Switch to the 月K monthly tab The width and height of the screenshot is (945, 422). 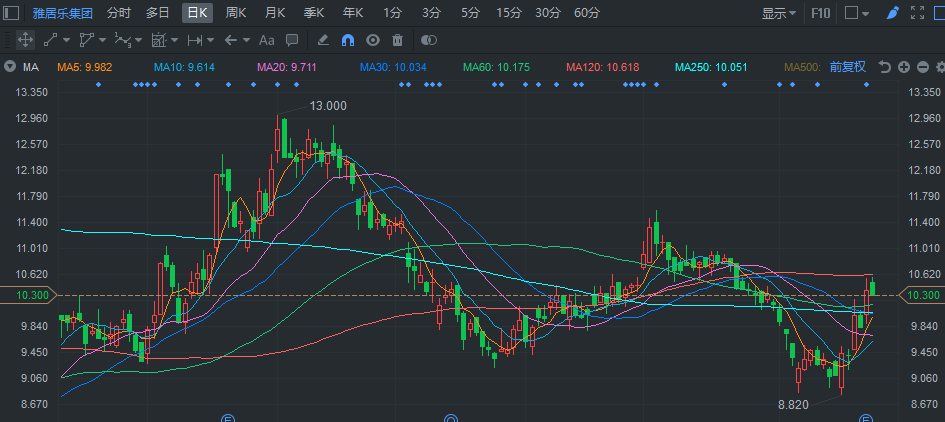click(x=275, y=13)
